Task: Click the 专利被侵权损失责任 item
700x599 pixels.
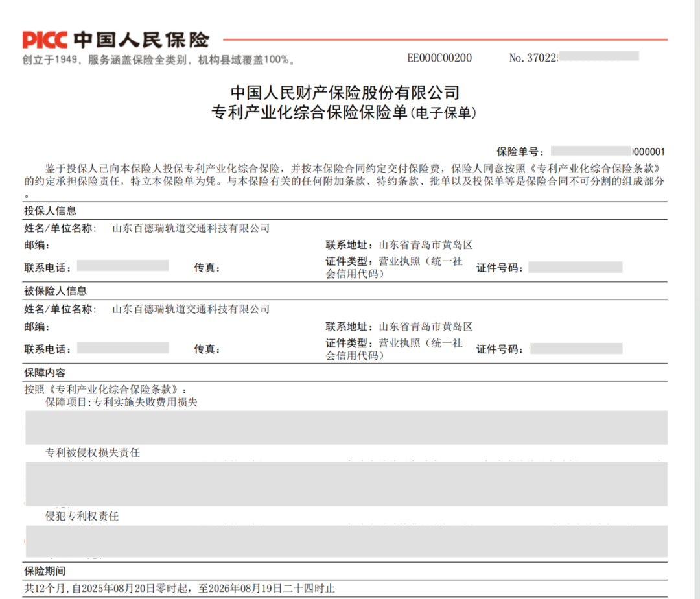Action: click(93, 452)
